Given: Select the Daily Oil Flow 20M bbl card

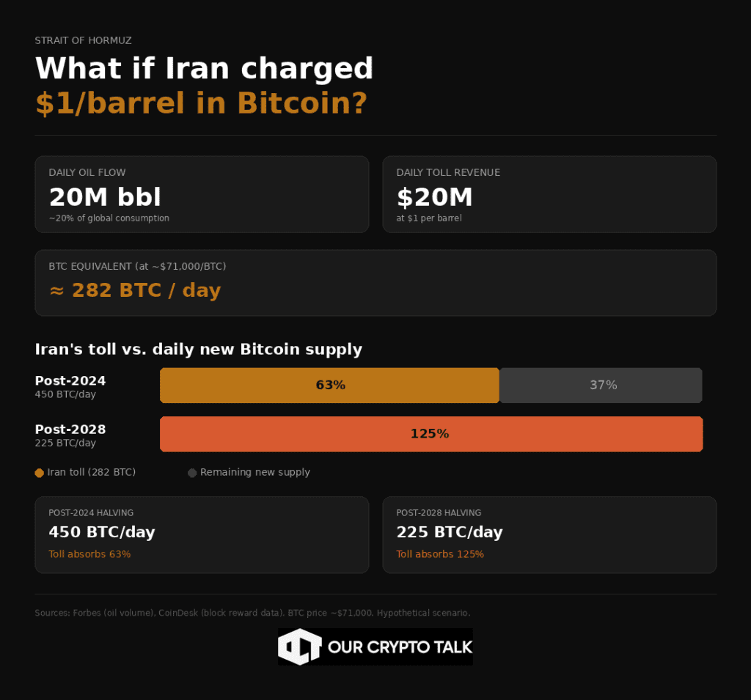Looking at the screenshot, I should click(x=202, y=194).
